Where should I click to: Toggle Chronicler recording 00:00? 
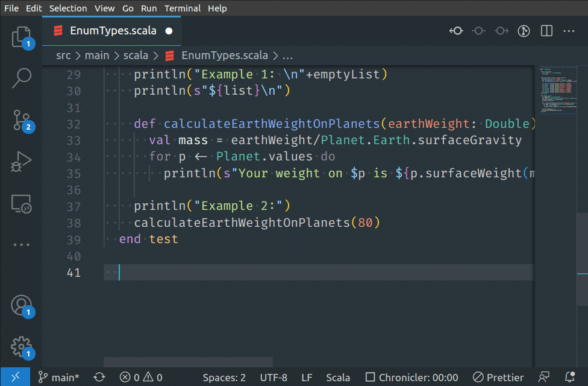pyautogui.click(x=411, y=378)
